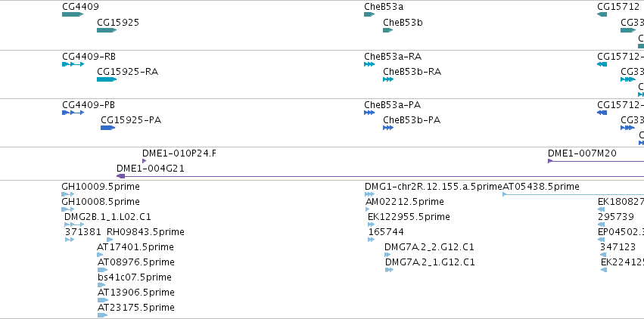Screen dimensions: 644x319
Task: Click the RH09843.5prime label
Action: 145,231
